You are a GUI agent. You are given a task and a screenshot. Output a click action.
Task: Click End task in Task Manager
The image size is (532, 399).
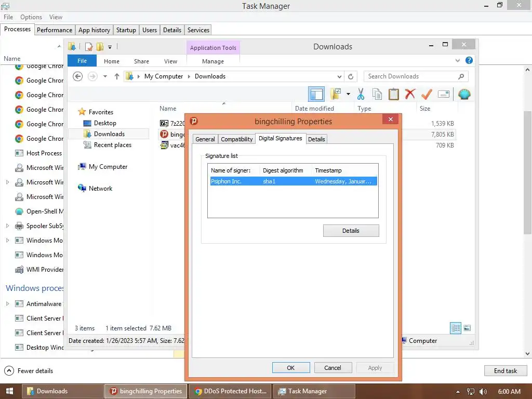click(506, 371)
